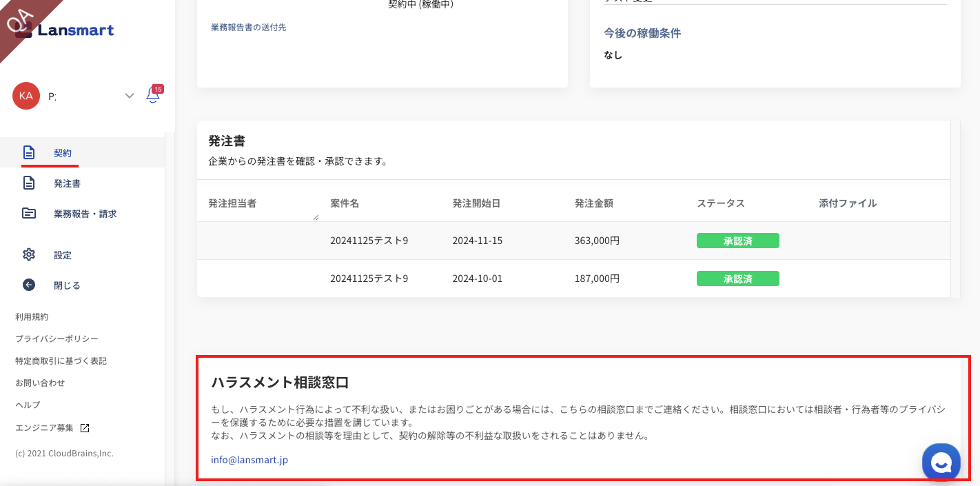Click the 承認済 status badge for 2024-11-15
Image resolution: width=980 pixels, height=486 pixels.
tap(737, 241)
